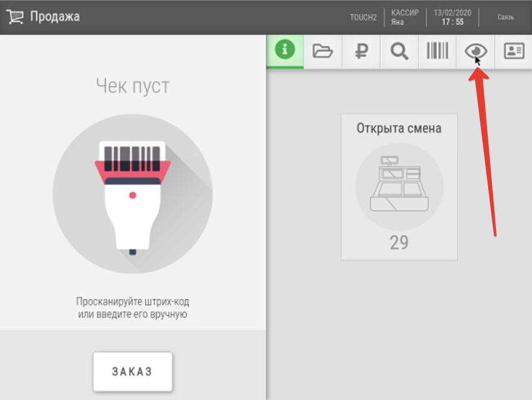Open product search magnifier icon

point(399,51)
